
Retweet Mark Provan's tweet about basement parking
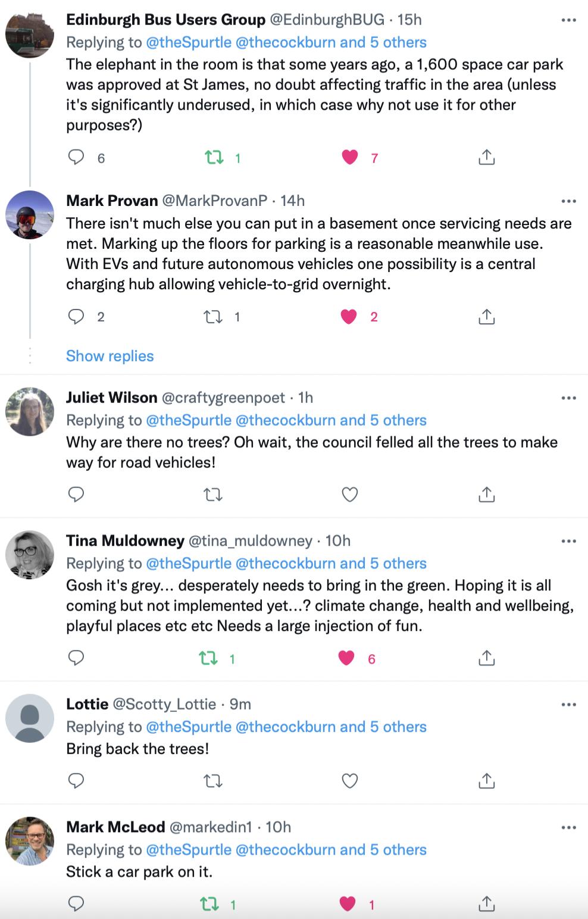tap(213, 317)
